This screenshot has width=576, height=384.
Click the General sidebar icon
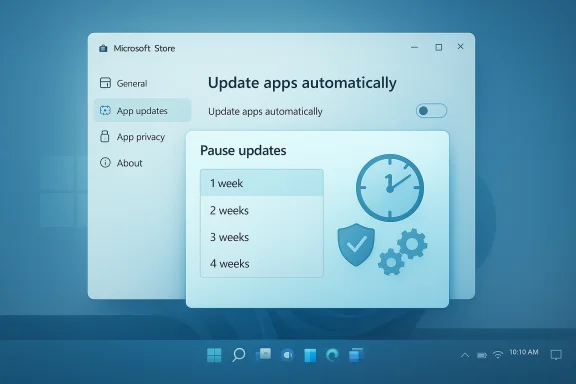pyautogui.click(x=105, y=83)
